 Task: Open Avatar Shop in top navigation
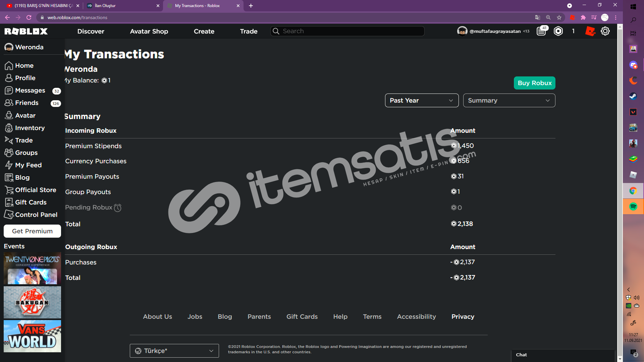point(149,31)
